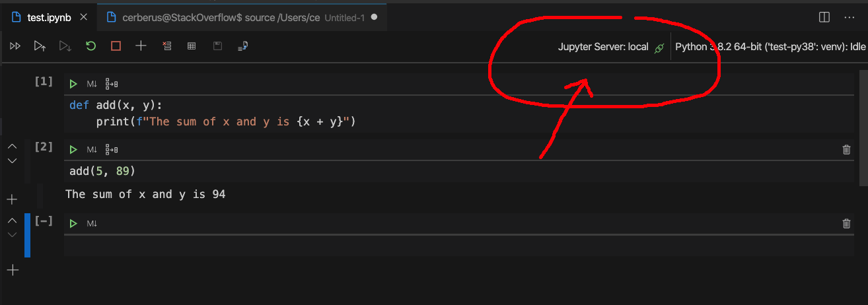
Task: Change cell 1 to Markdown
Action: 92,84
